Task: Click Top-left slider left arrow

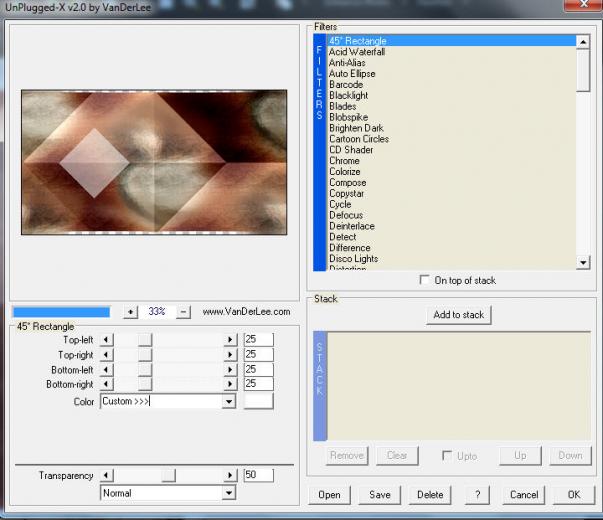Action: tap(108, 340)
